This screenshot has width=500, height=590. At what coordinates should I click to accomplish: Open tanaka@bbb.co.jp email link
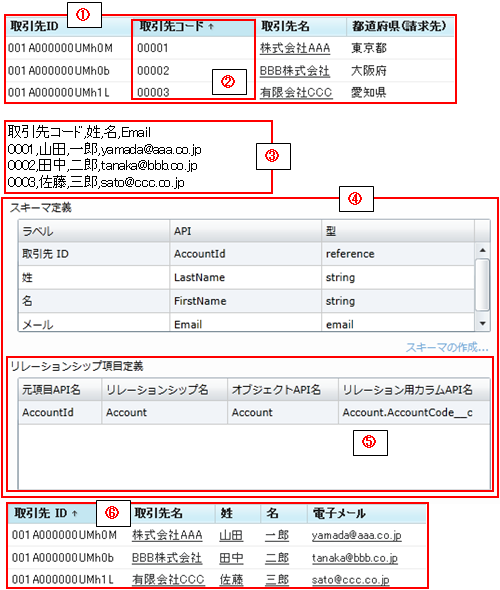click(354, 558)
